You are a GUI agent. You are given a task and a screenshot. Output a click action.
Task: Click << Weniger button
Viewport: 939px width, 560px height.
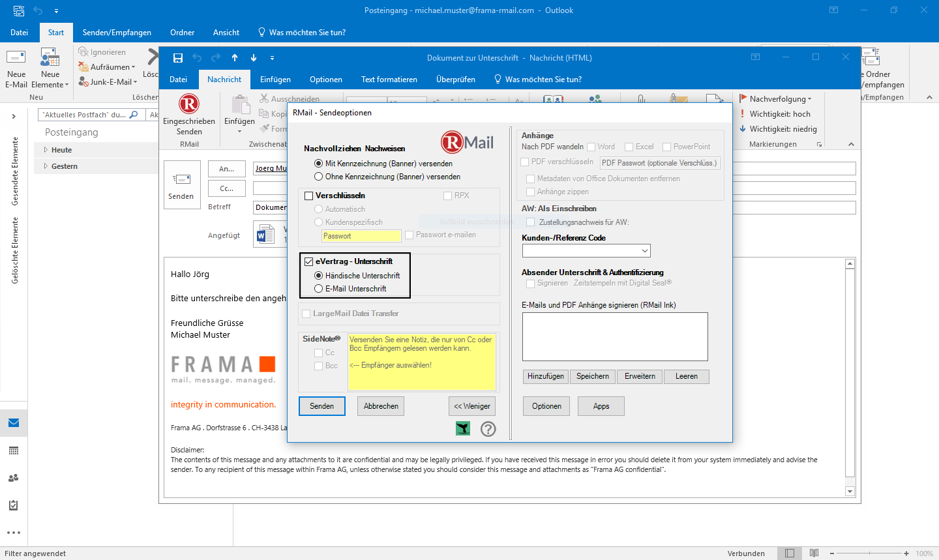pyautogui.click(x=472, y=406)
